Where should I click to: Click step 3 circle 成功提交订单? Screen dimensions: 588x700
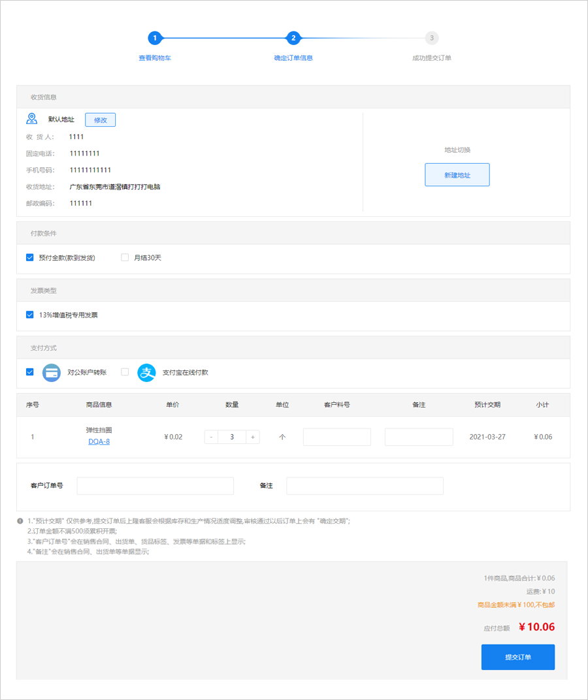pos(431,38)
